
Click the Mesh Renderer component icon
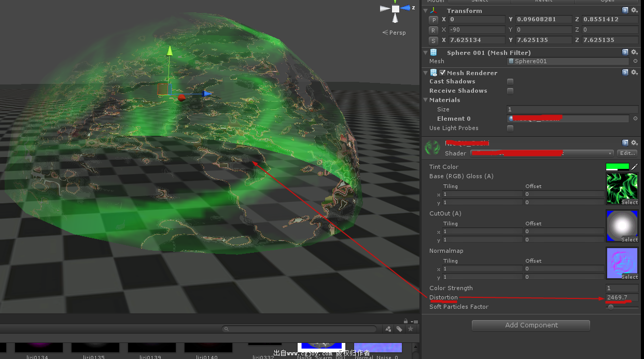pos(435,73)
